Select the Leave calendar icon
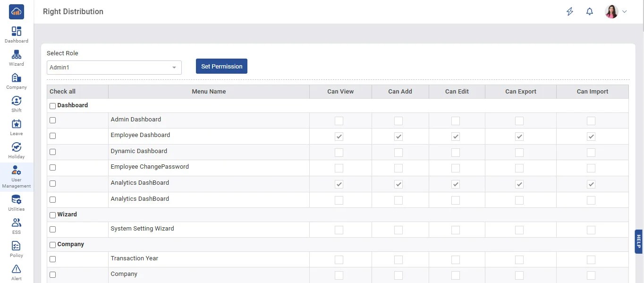The height and width of the screenshot is (283, 644). [x=17, y=124]
